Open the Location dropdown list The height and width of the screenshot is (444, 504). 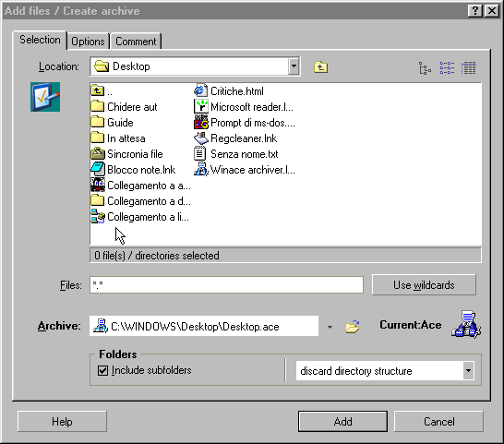(x=294, y=66)
